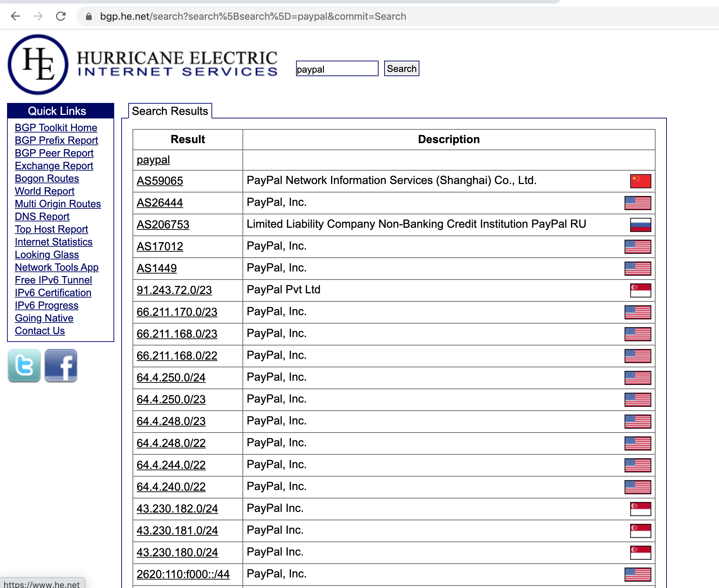Viewport: 719px width, 588px height.
Task: Click the Quick Links panel header
Action: click(x=61, y=111)
